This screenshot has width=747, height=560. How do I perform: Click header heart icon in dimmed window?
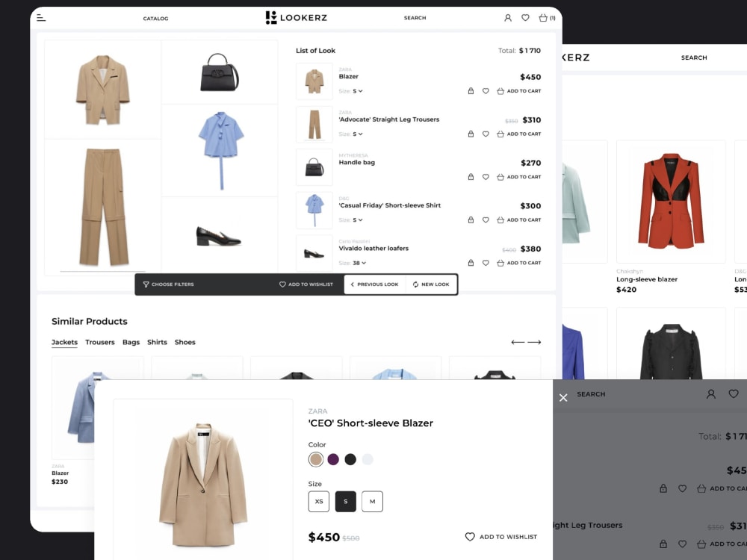pyautogui.click(x=734, y=393)
